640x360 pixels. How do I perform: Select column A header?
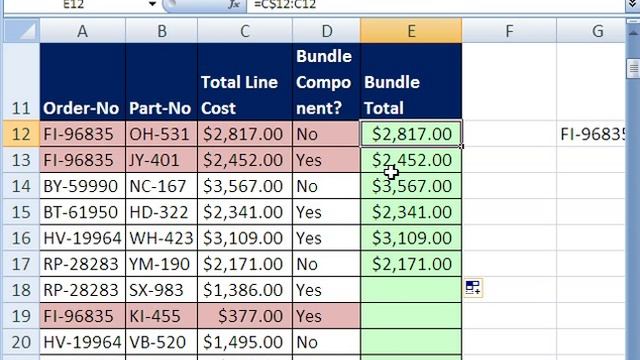click(x=82, y=31)
